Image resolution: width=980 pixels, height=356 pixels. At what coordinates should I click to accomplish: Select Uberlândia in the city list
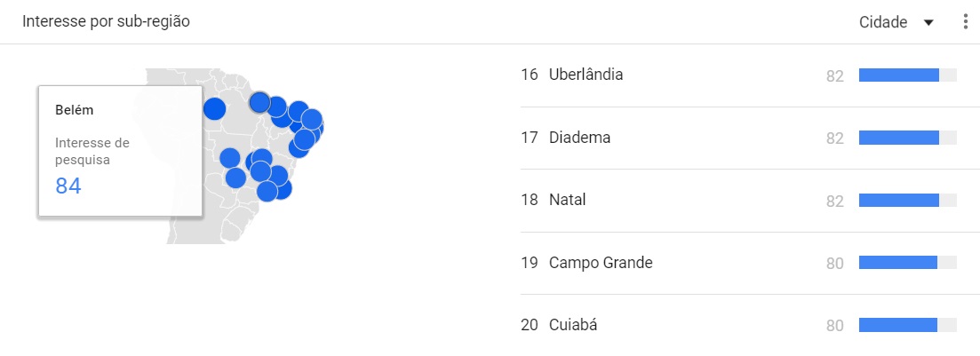pyautogui.click(x=586, y=75)
